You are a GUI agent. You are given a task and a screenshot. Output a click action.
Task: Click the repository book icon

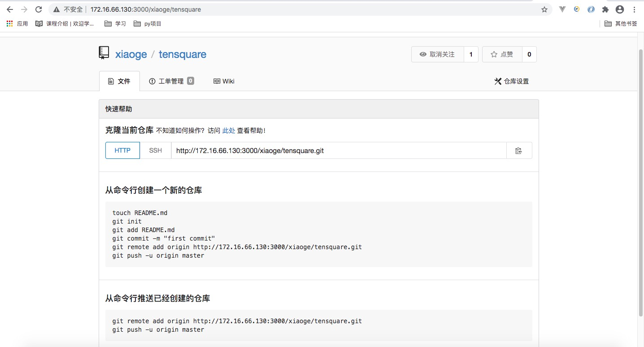pyautogui.click(x=104, y=53)
